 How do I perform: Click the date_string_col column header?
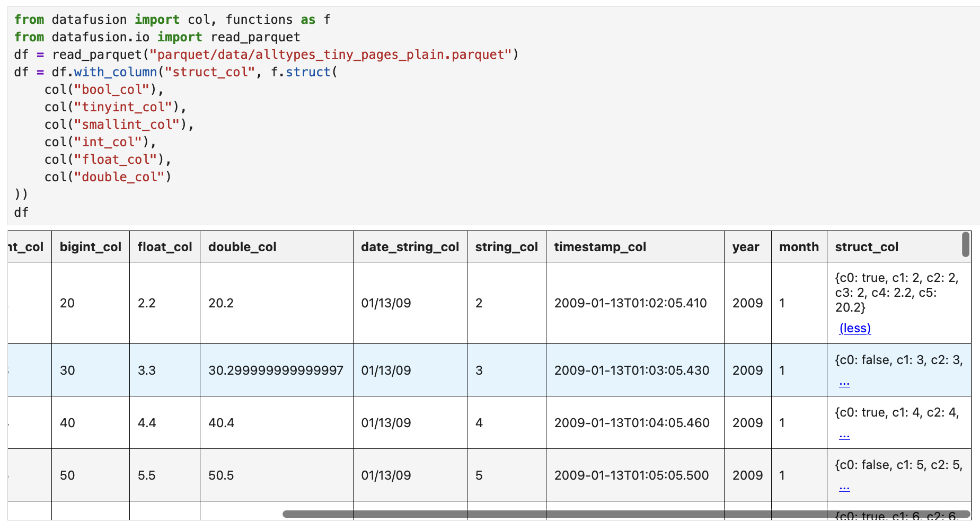410,247
